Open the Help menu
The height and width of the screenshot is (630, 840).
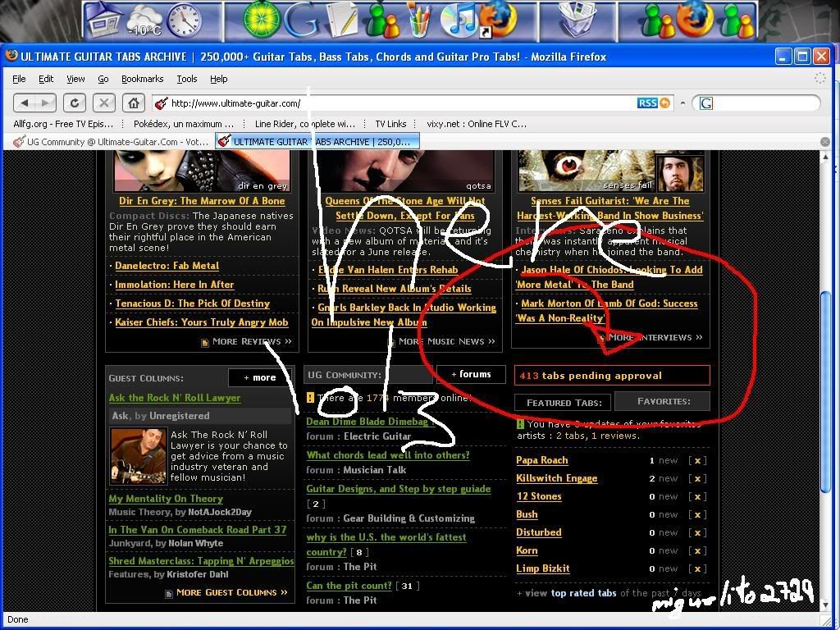click(218, 79)
